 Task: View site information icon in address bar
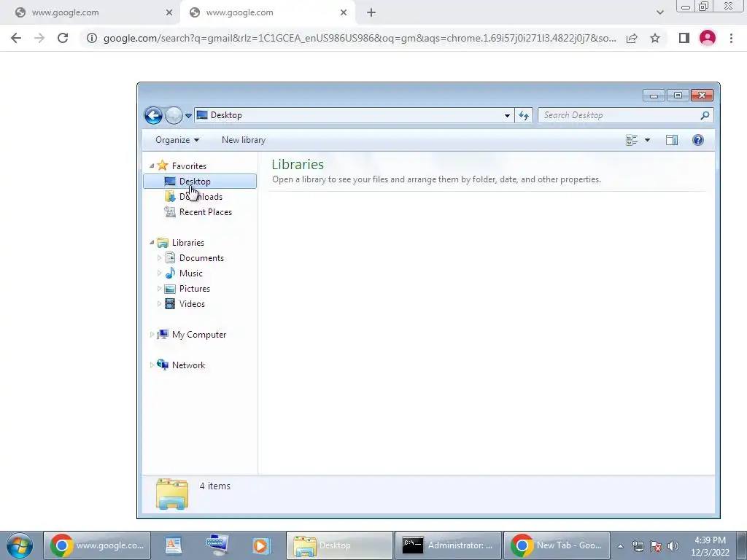tap(92, 38)
